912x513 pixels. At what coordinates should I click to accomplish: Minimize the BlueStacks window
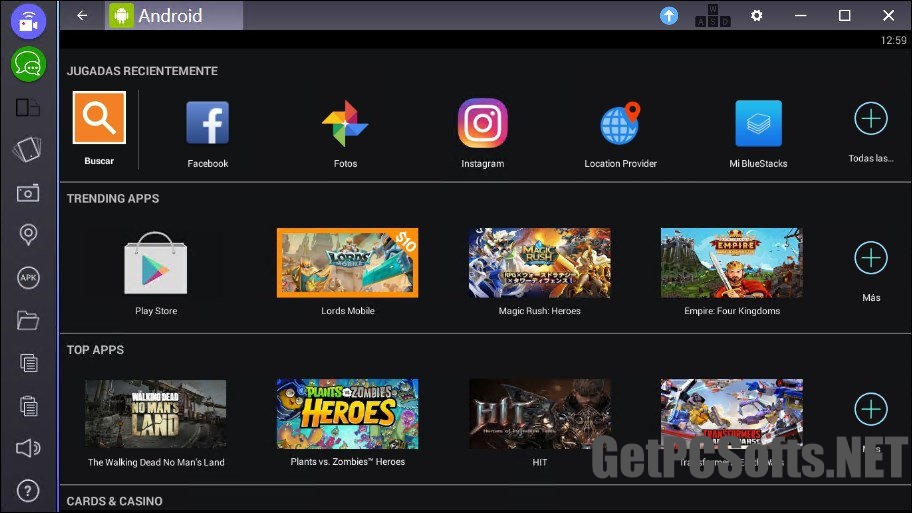point(800,16)
